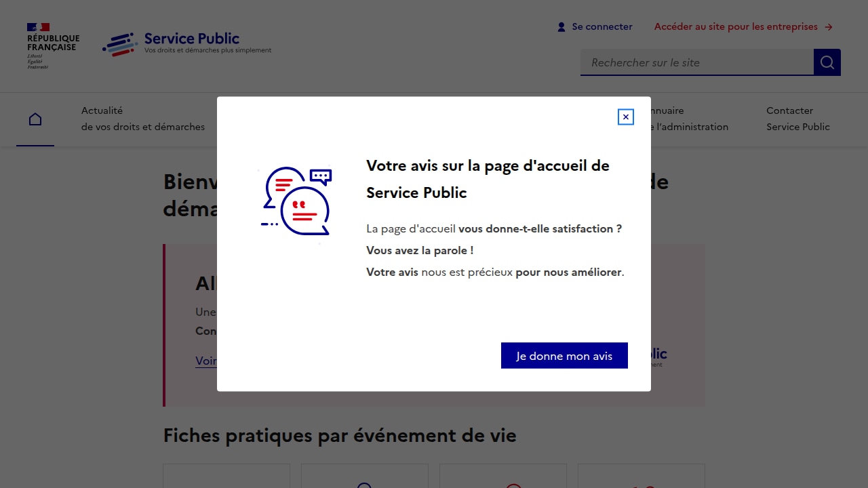The width and height of the screenshot is (868, 488).
Task: Go to 'Accéder au site pour les entreprises'
Action: [x=743, y=27]
